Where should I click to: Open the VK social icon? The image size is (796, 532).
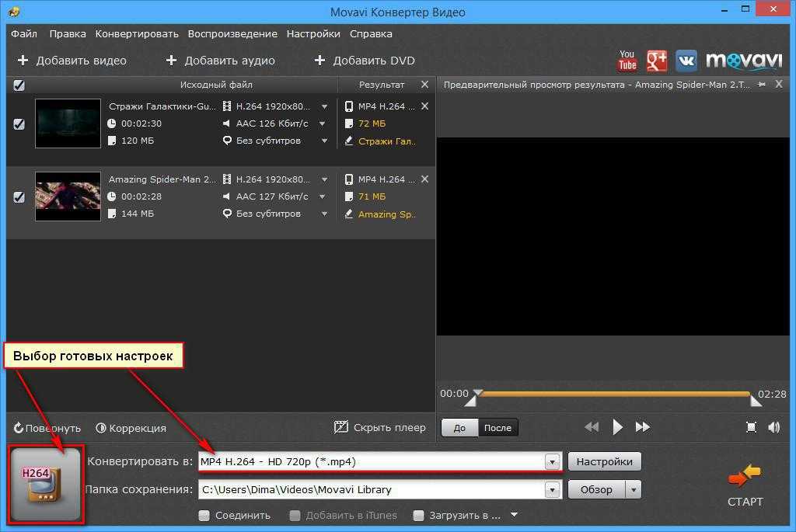click(686, 61)
